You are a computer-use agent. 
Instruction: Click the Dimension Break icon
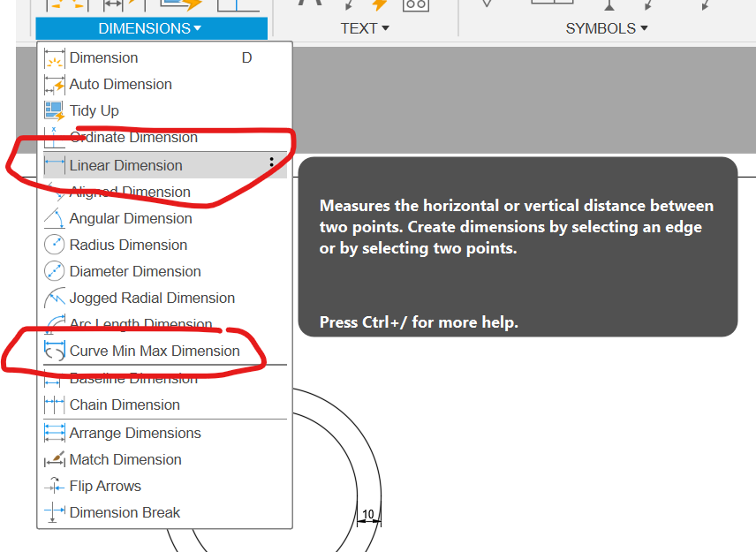tap(54, 512)
